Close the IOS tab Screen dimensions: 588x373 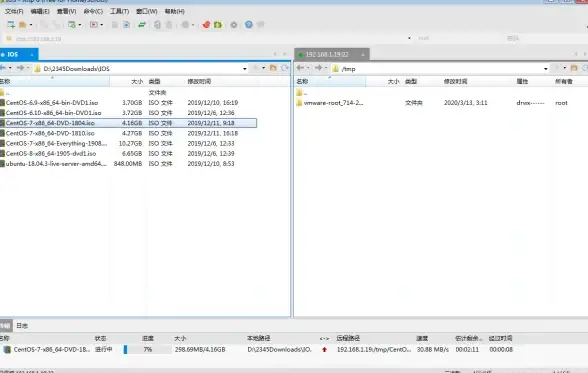(32, 55)
